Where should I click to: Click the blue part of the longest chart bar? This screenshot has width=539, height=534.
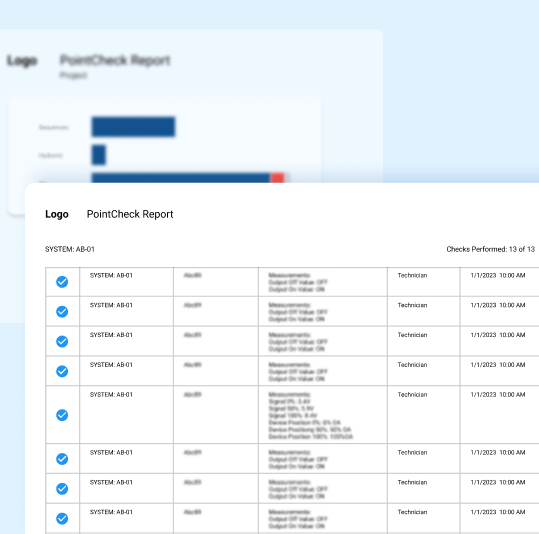point(181,177)
